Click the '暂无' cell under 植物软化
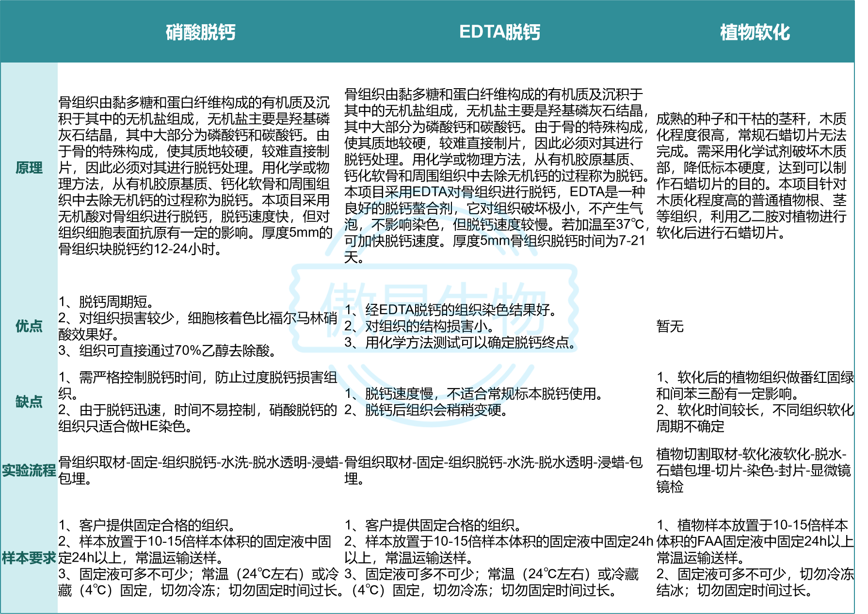The image size is (868, 614). 670,326
